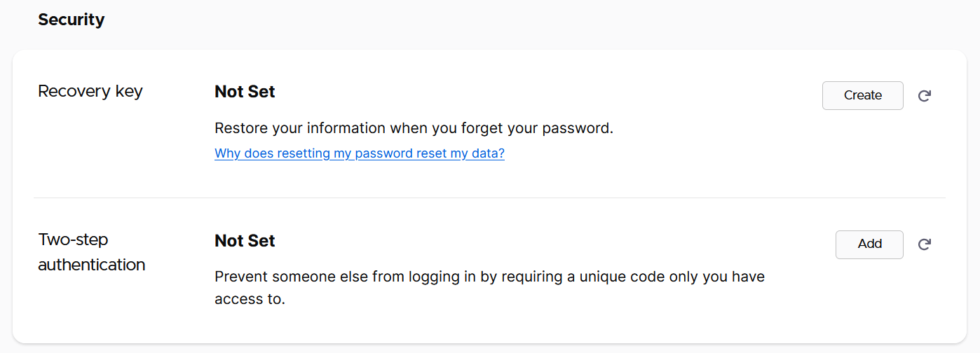Viewport: 980px width, 353px height.
Task: Select the Recovery key row label
Action: (90, 91)
